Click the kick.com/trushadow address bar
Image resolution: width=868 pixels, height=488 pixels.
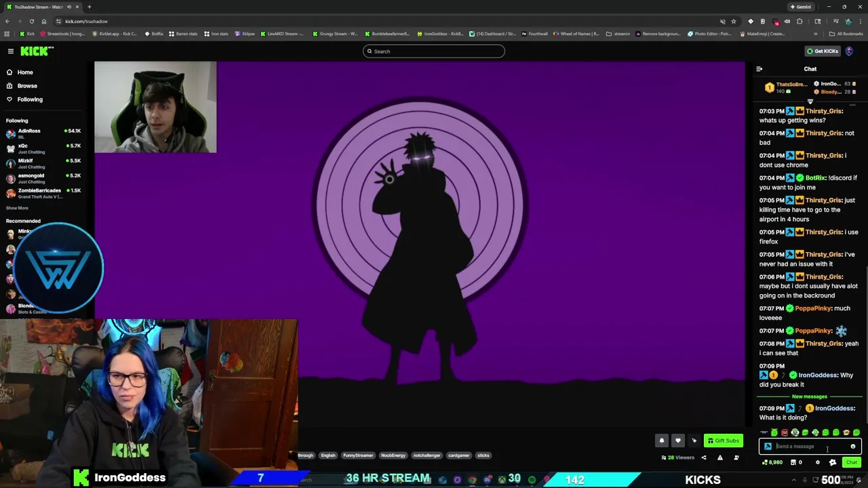[380, 21]
